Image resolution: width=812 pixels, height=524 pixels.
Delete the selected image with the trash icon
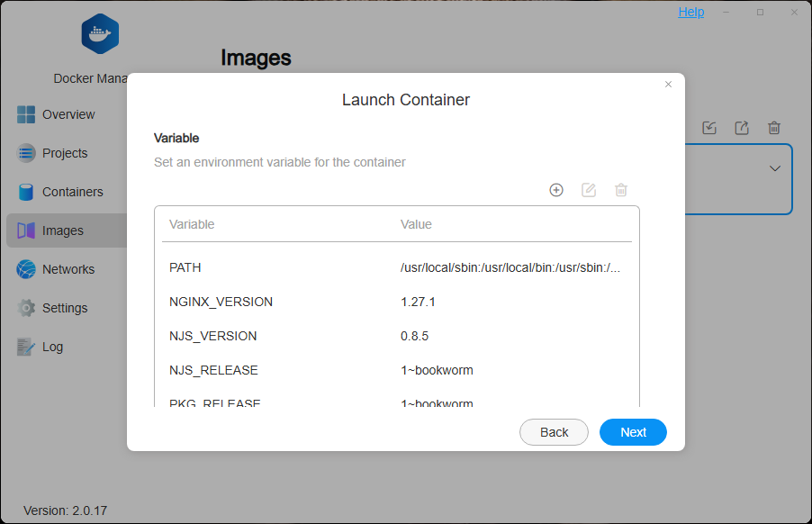pos(774,128)
